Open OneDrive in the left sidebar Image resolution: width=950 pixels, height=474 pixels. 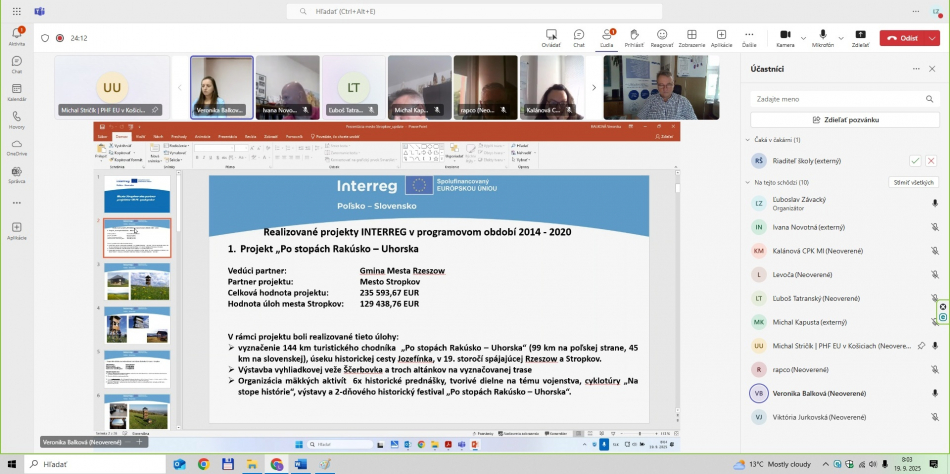pos(17,147)
